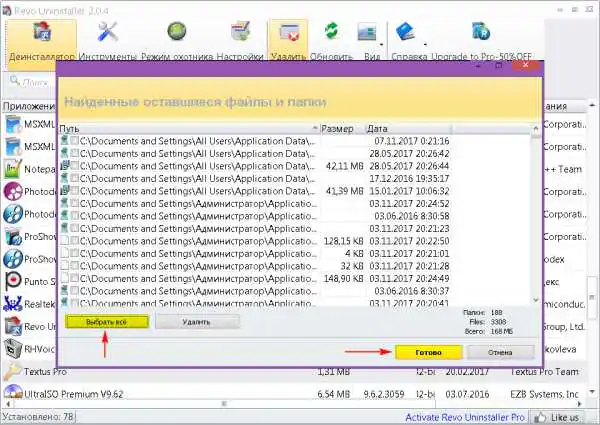The height and width of the screenshot is (425, 600).
Task: Select the Revo Uninstaller app icon in list
Action: pyautogui.click(x=13, y=326)
